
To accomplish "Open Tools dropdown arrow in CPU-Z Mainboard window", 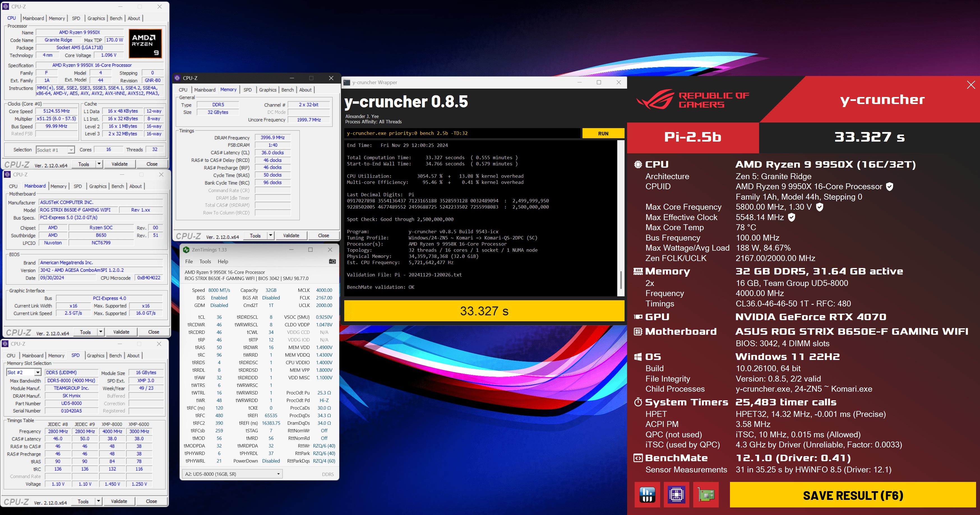I will coord(100,332).
